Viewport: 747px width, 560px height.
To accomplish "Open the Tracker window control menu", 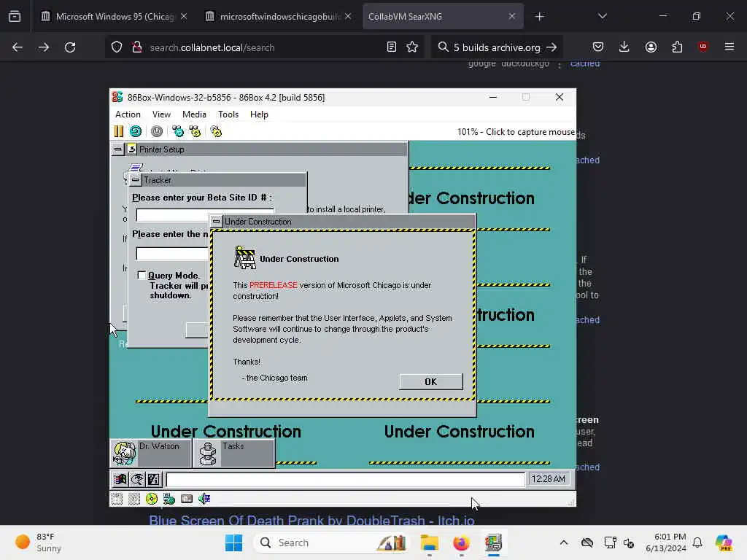I will 135,180.
